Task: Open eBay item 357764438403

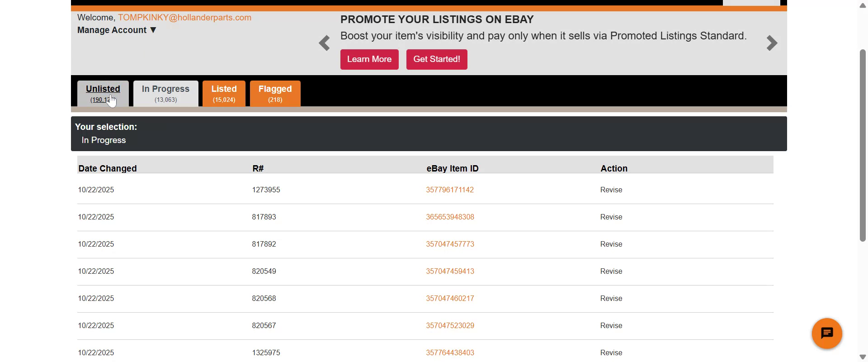Action: coord(450,353)
